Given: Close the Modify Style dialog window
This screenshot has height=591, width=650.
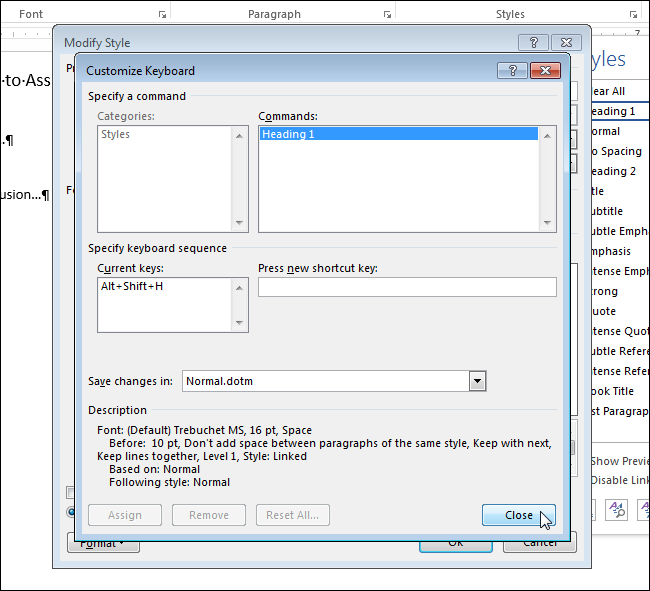Looking at the screenshot, I should [566, 42].
